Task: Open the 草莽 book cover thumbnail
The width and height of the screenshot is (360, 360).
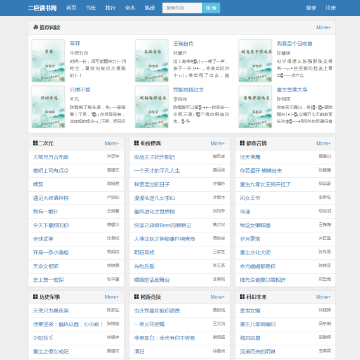Action: pyautogui.click(x=48, y=61)
